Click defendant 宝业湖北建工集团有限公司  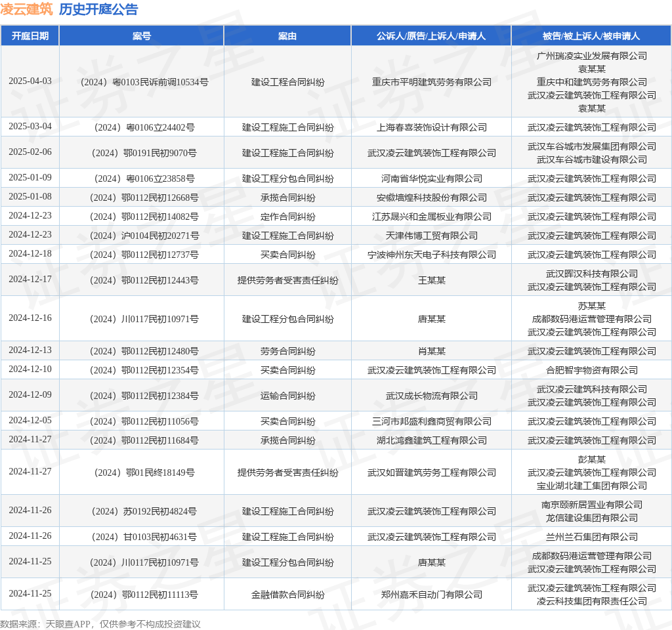click(x=592, y=486)
